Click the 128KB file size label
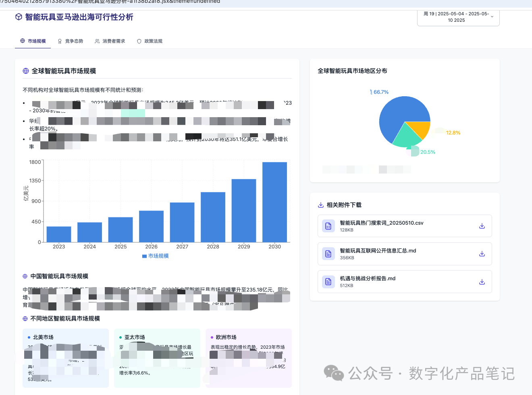 (x=347, y=230)
